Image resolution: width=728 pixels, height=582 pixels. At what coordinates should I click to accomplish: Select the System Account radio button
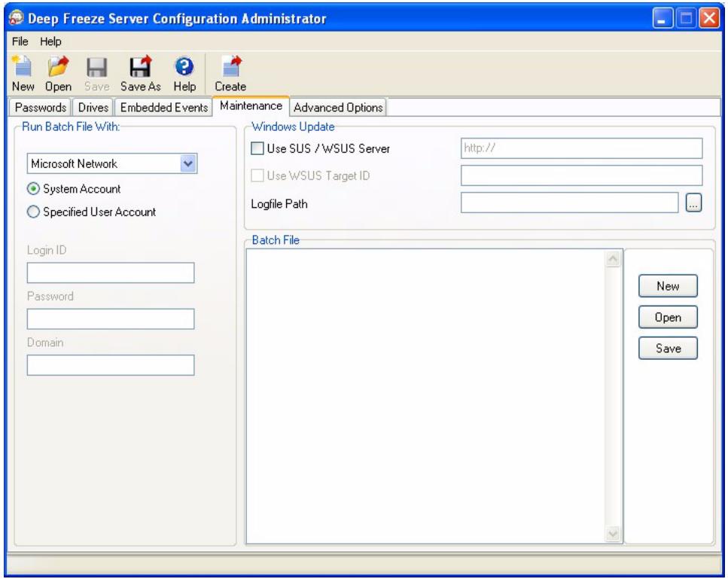coord(33,188)
